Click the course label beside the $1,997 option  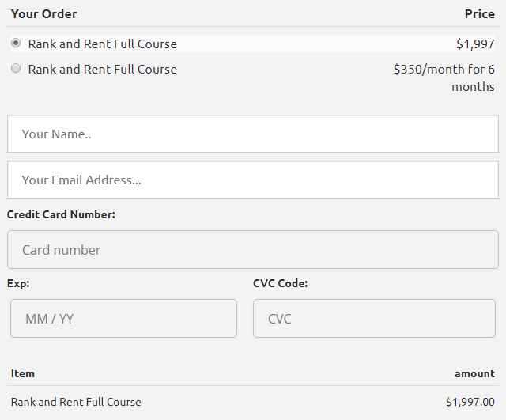pyautogui.click(x=103, y=44)
